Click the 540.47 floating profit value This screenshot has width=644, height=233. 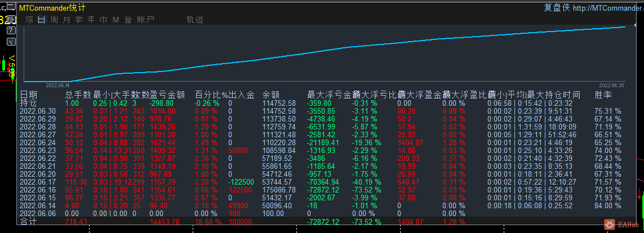point(408,182)
